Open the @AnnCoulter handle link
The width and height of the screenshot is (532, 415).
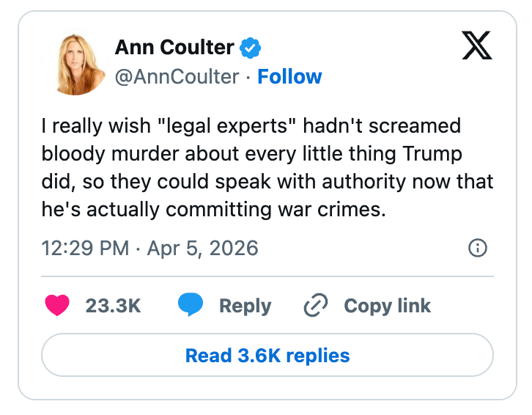(x=177, y=77)
